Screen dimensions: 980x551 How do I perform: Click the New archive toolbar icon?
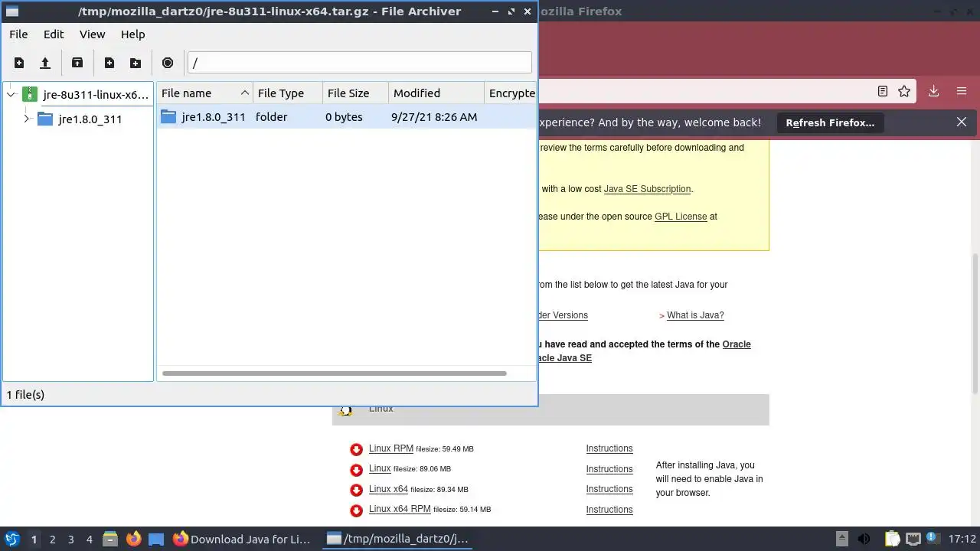tap(19, 63)
